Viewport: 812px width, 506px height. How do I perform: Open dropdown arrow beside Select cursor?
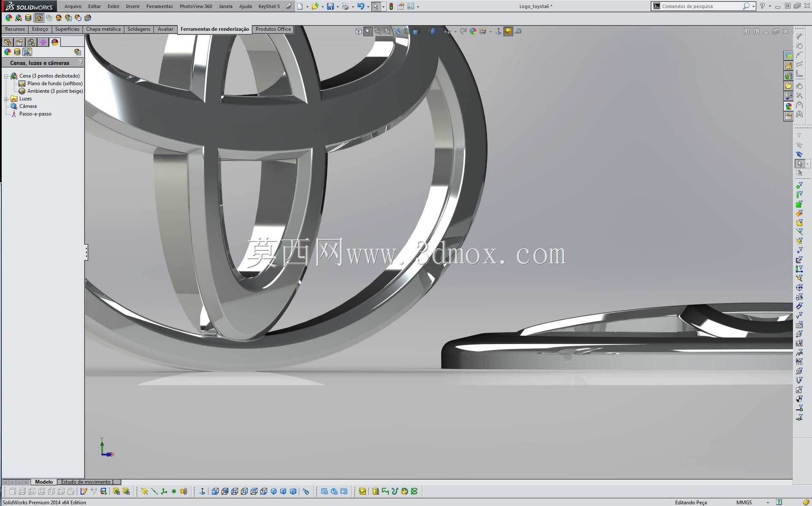[x=383, y=6]
